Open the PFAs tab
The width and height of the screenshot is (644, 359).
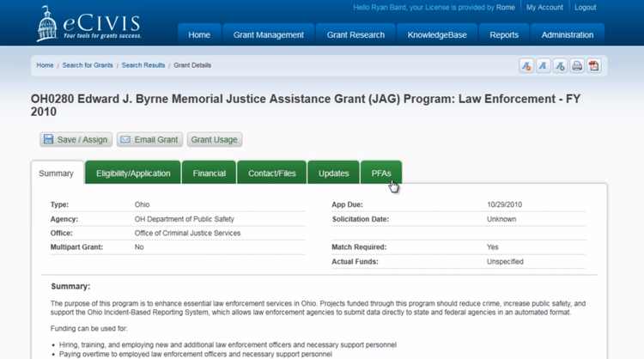pos(381,173)
